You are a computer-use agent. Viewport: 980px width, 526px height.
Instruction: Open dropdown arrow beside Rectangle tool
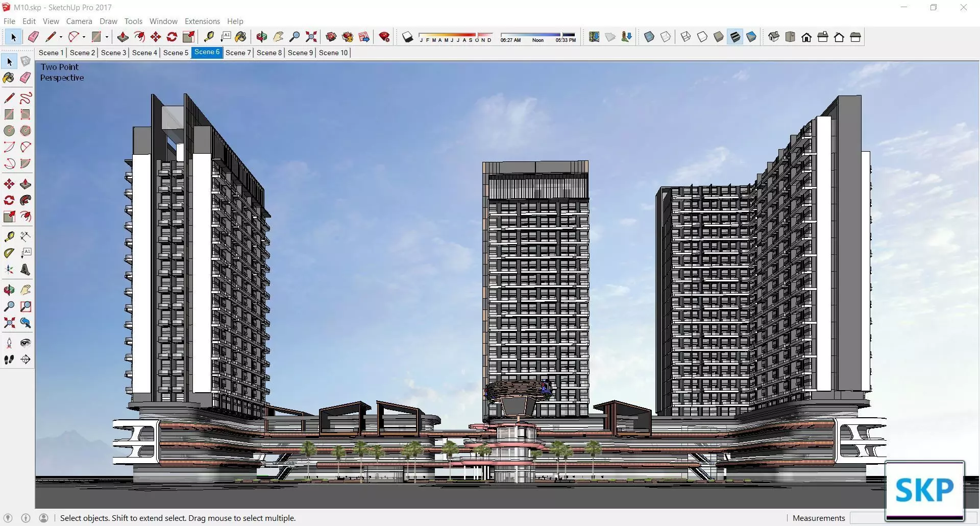coord(107,37)
